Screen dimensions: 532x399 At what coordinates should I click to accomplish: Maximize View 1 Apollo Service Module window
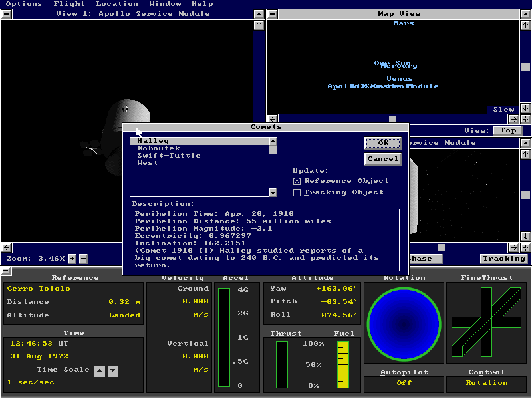[x=259, y=14]
